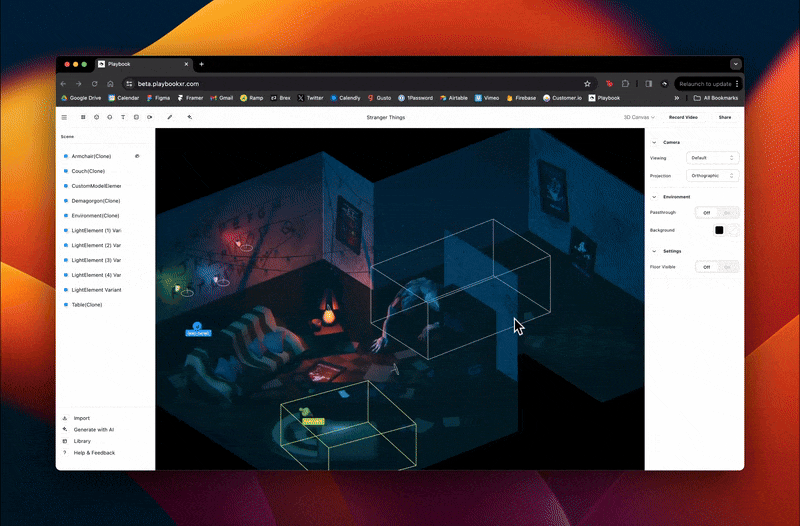
Task: Click the AI sparkle icon in top toolbar
Action: (x=190, y=117)
